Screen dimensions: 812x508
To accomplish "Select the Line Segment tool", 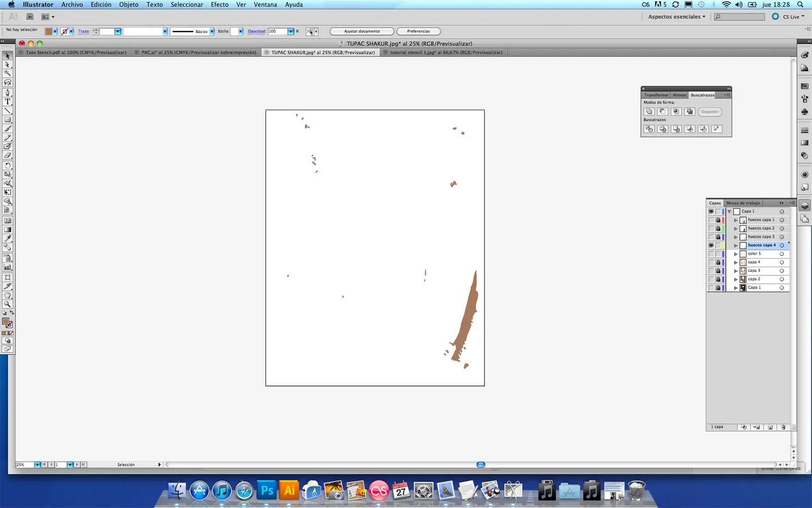I will tap(8, 111).
